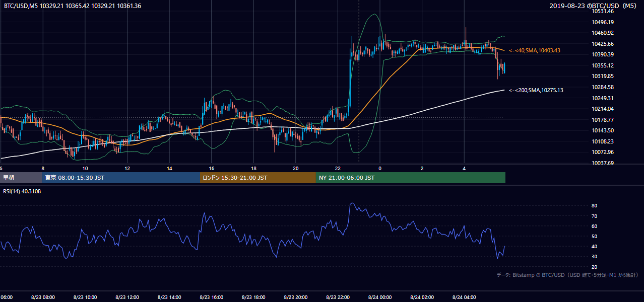Select the 早朝 session bar
Viewport: 644px width, 302px height.
click(21, 178)
